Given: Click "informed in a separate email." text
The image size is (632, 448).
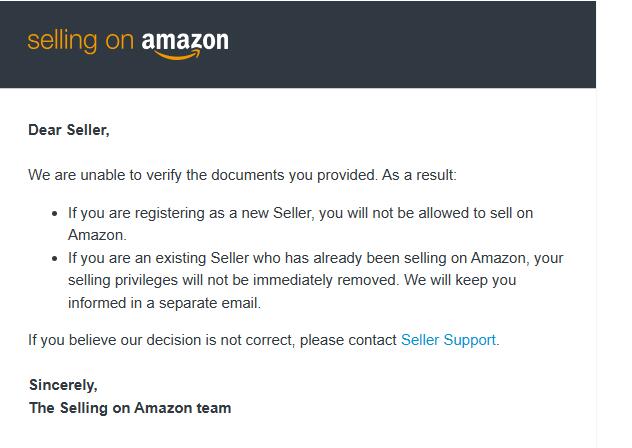Looking at the screenshot, I should (164, 303).
